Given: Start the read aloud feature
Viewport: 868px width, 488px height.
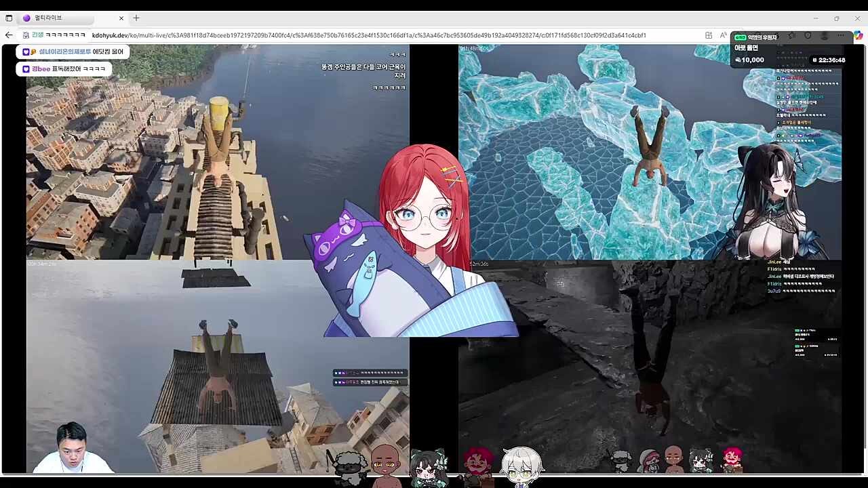Looking at the screenshot, I should point(724,35).
